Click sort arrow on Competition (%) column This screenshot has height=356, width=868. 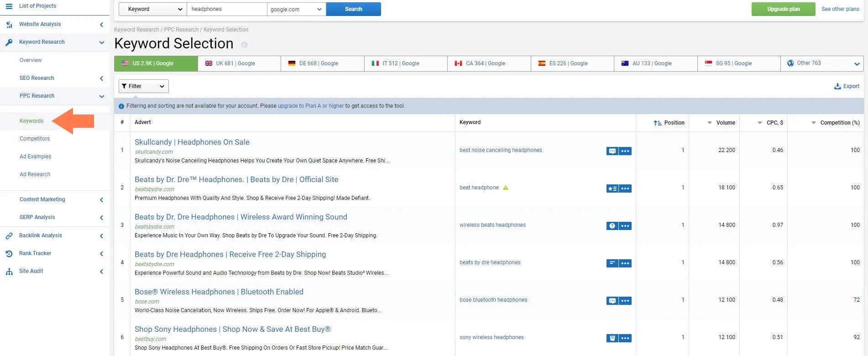tap(814, 123)
